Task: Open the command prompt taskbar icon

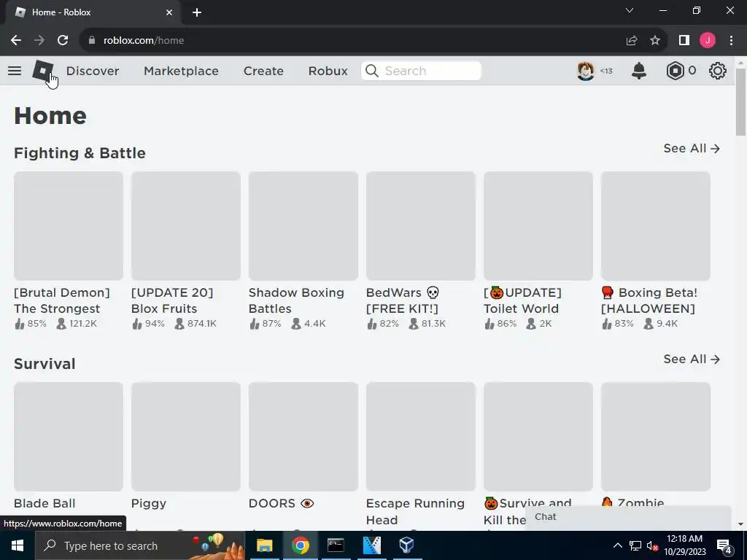Action: pyautogui.click(x=336, y=545)
